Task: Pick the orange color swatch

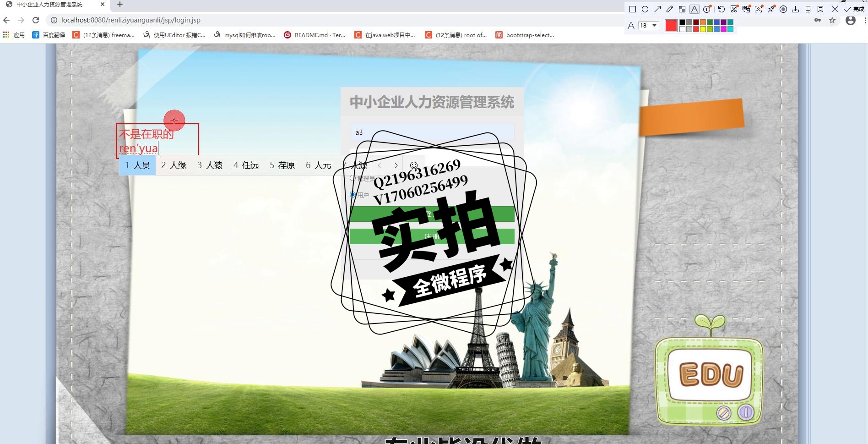Action: point(703,22)
